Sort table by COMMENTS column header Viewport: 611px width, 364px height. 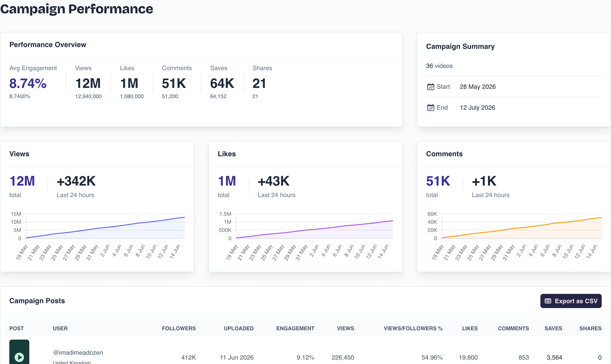[x=513, y=328]
